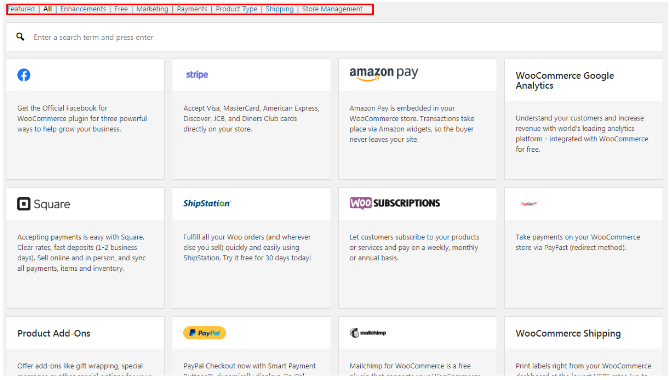Filter extensions by Free
This screenshot has width=669, height=380.
[121, 9]
